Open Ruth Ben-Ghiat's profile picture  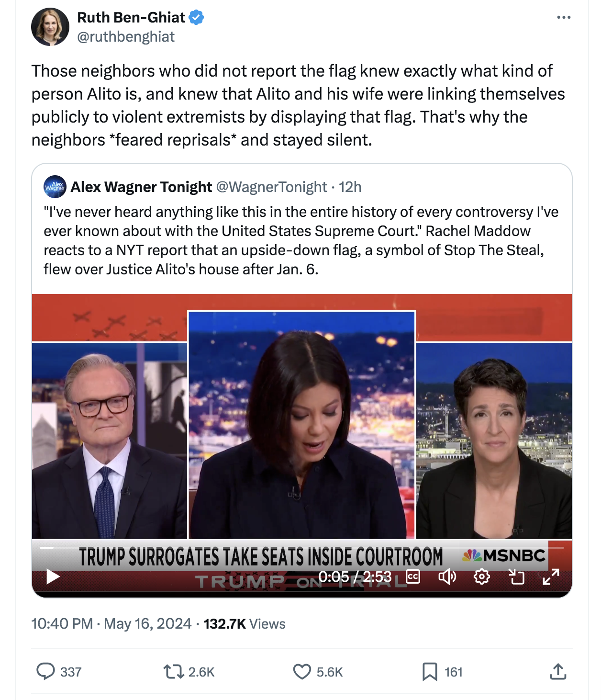pos(50,27)
